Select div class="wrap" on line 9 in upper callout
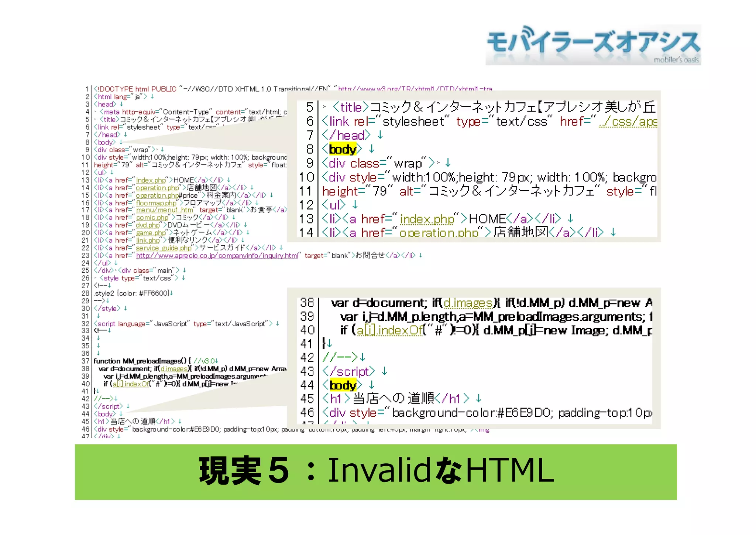This screenshot has width=756, height=535. pyautogui.click(x=378, y=163)
